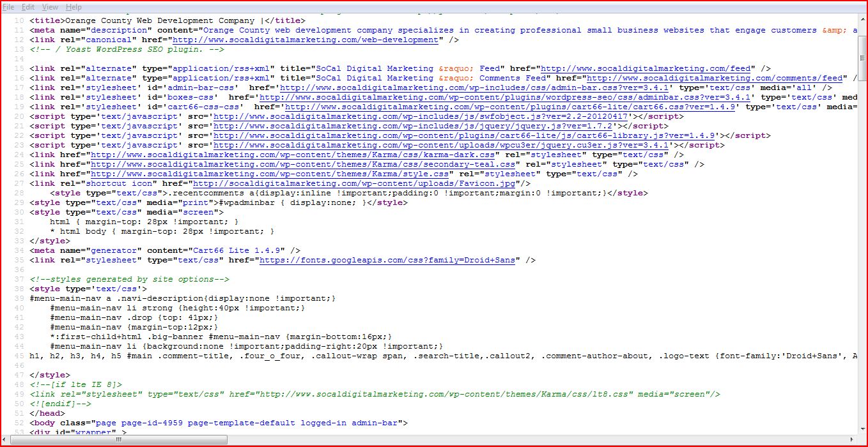Click the '.navi-description{display:none !important;}' line
Image resolution: width=868 pixels, height=447 pixels.
183,298
